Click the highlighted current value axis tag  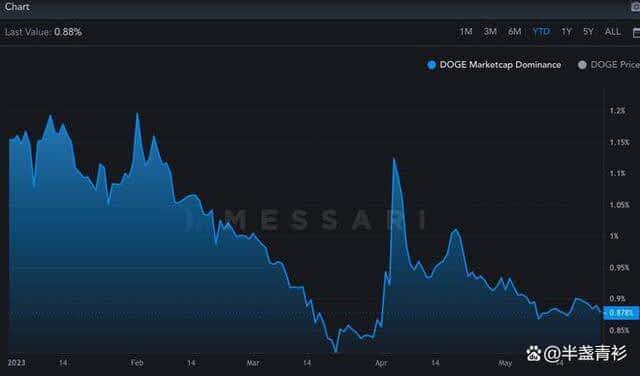pos(621,313)
